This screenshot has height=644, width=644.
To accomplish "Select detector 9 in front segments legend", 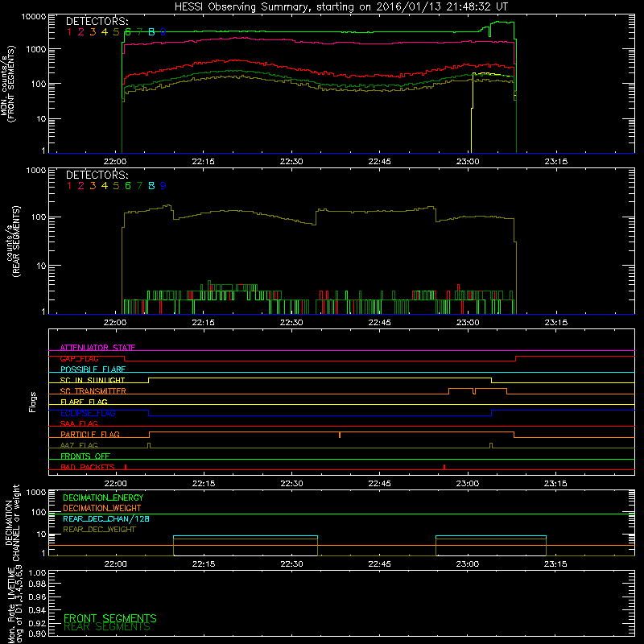I will [x=163, y=32].
